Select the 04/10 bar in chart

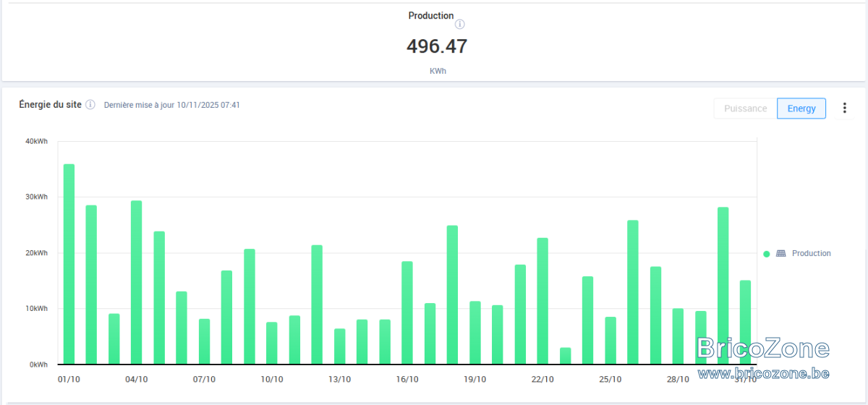click(x=136, y=282)
